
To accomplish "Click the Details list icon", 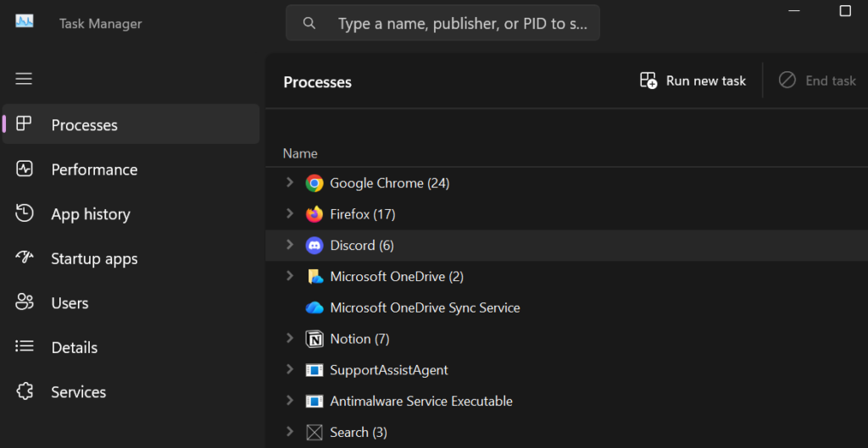I will [x=25, y=346].
